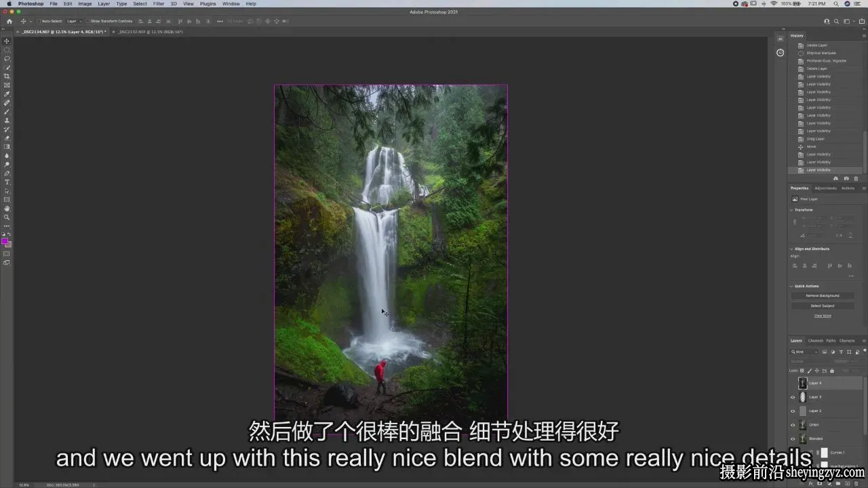Image resolution: width=868 pixels, height=488 pixels.
Task: Click the purple foreground color swatch
Action: (x=5, y=241)
